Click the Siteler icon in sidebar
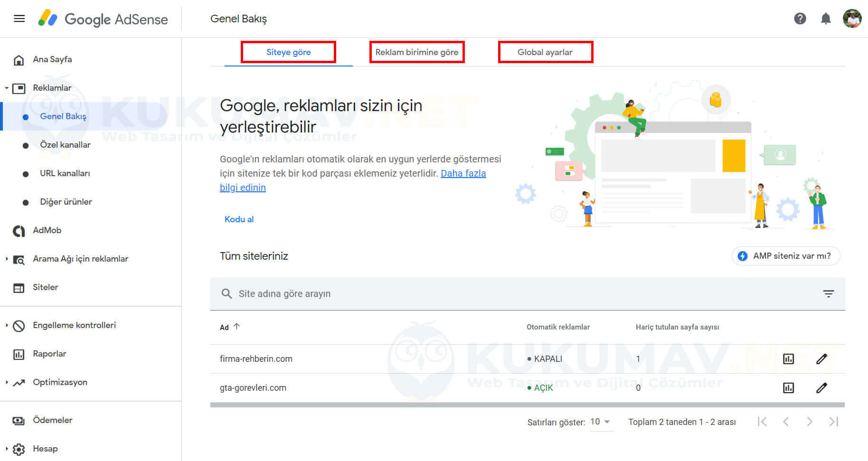868x461 pixels. 19,288
